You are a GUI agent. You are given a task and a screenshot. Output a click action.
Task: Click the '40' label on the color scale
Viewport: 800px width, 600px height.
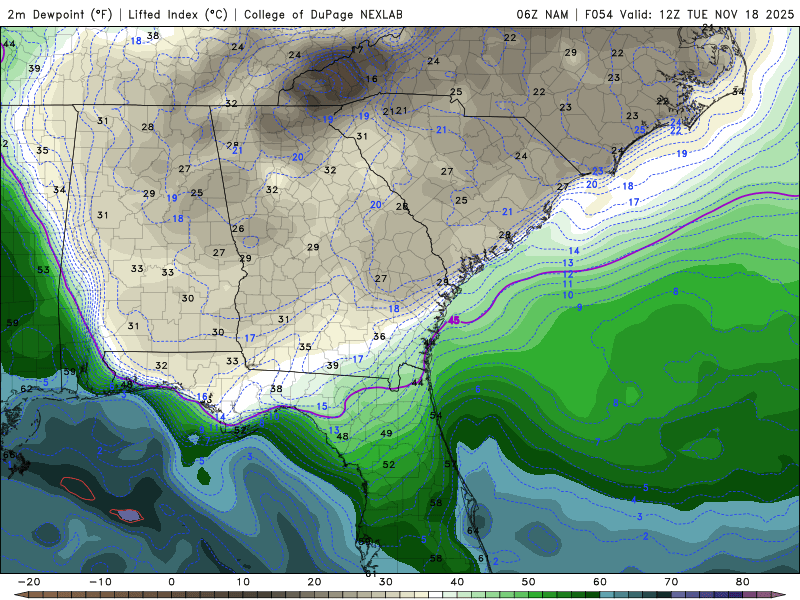[457, 582]
